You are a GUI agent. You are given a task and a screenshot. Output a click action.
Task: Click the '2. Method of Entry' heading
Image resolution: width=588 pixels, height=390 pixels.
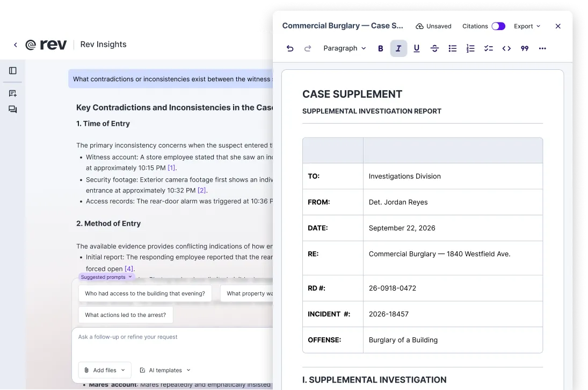click(x=108, y=223)
